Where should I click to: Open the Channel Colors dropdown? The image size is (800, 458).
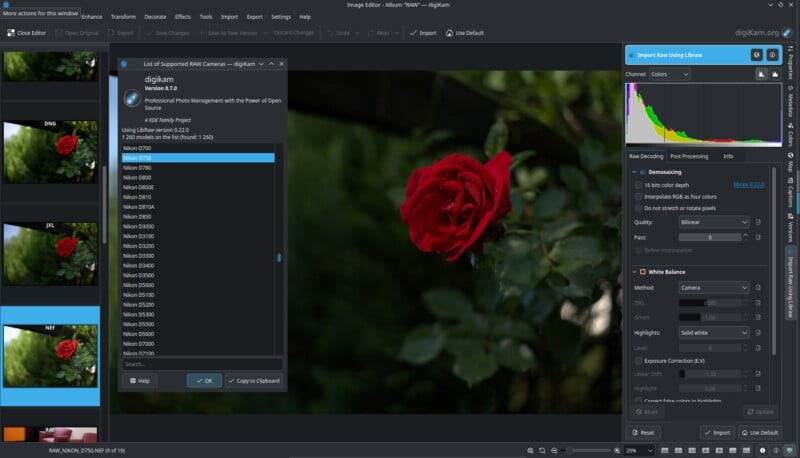pos(669,74)
